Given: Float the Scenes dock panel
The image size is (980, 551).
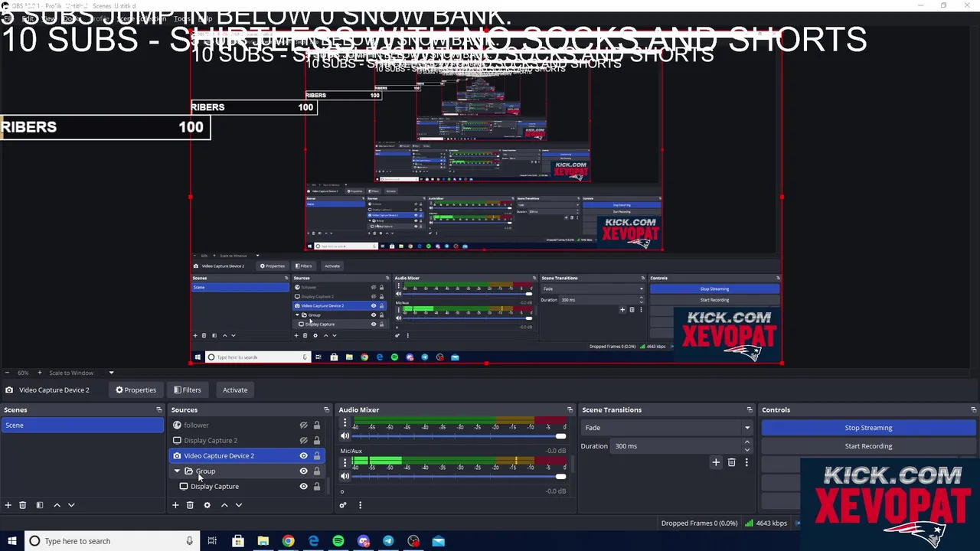Looking at the screenshot, I should click(159, 410).
